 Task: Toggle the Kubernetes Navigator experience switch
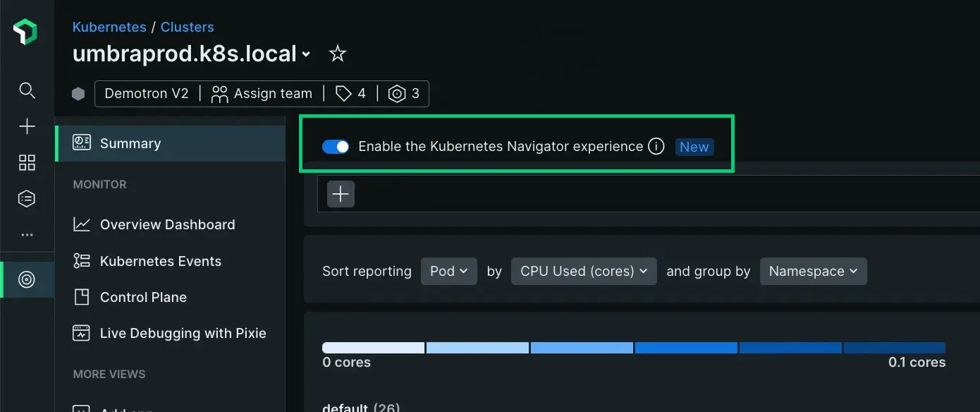coord(336,147)
